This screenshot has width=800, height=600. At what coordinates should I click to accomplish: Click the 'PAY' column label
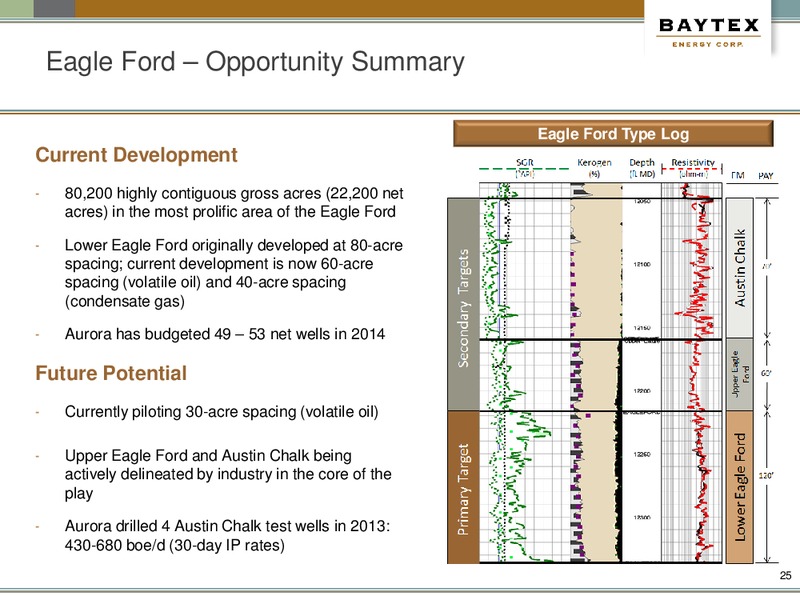coord(766,176)
